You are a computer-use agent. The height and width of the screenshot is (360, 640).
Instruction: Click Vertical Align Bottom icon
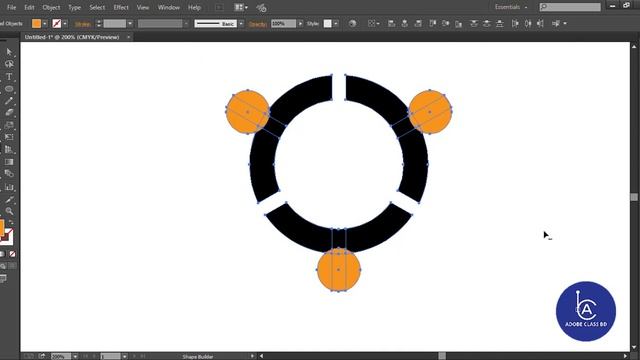(459, 24)
